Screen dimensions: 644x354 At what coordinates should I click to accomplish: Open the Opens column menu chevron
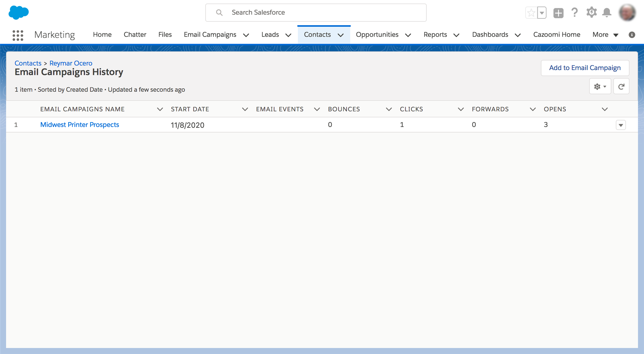point(604,109)
